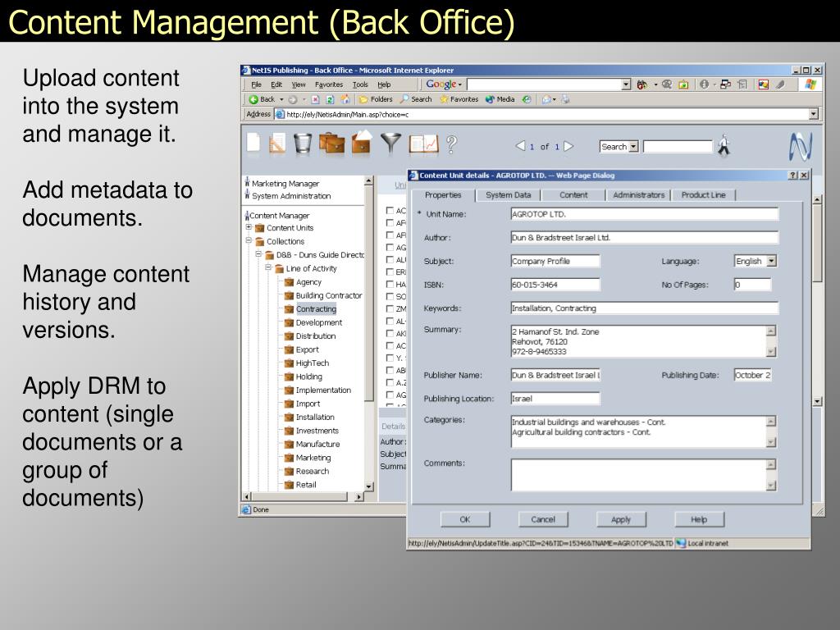Screen dimensions: 840x630
Task: Click the trash bin delete icon
Action: (303, 144)
